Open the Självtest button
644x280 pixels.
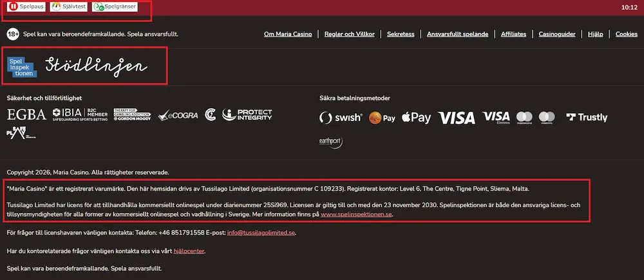(69, 6)
